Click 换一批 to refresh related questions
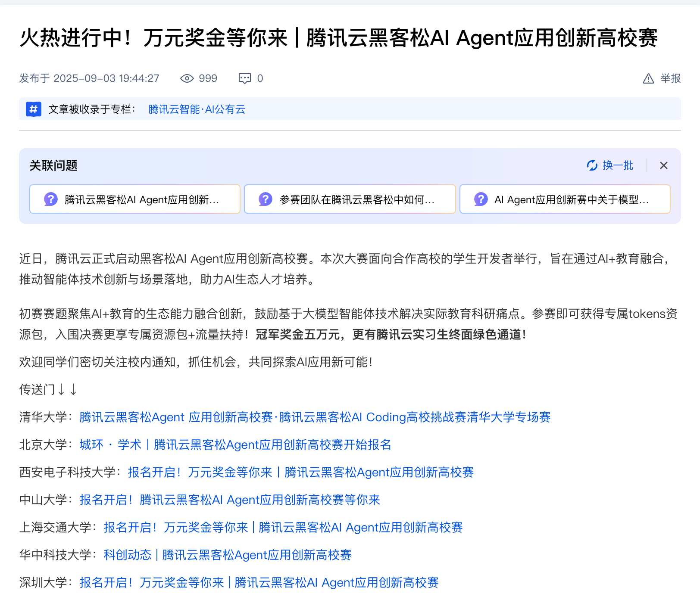Viewport: 700px width, 603px height. [x=618, y=165]
